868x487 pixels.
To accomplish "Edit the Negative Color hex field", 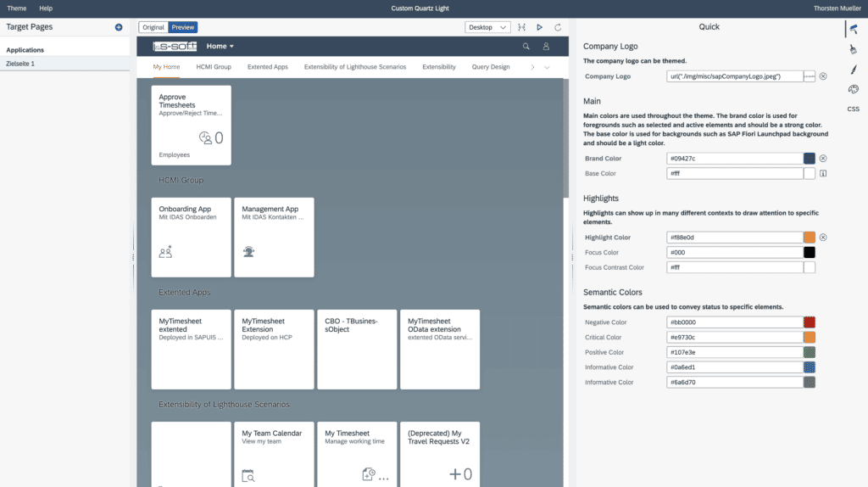I will (735, 322).
